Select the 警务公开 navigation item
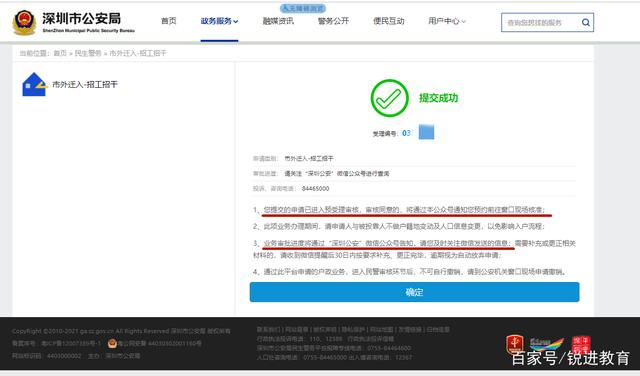This screenshot has height=376, width=640. coord(333,21)
